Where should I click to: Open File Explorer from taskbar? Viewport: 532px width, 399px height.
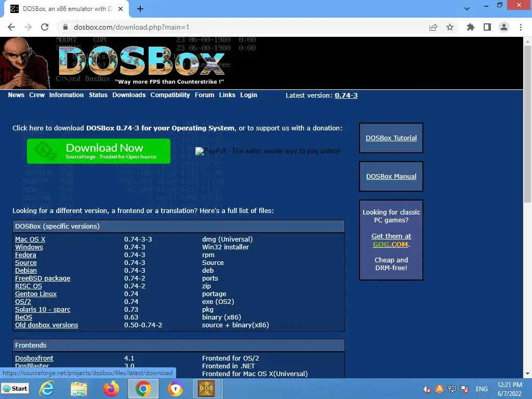coord(79,389)
